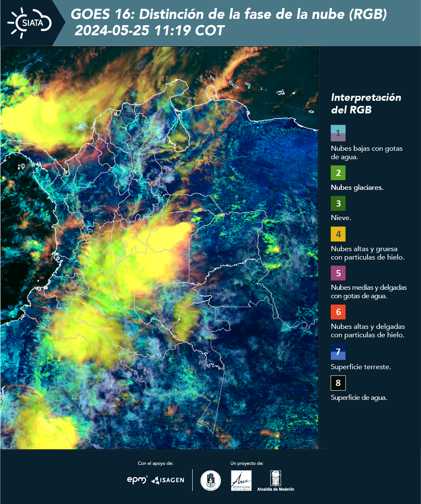
Task: Choose the orange-red swatch numbered 6
Action: point(338,312)
